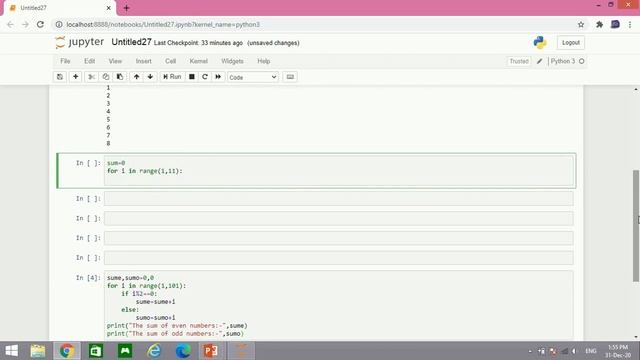Open Google Chrome in the taskbar
Viewport: 640px width, 360px height.
[67, 351]
